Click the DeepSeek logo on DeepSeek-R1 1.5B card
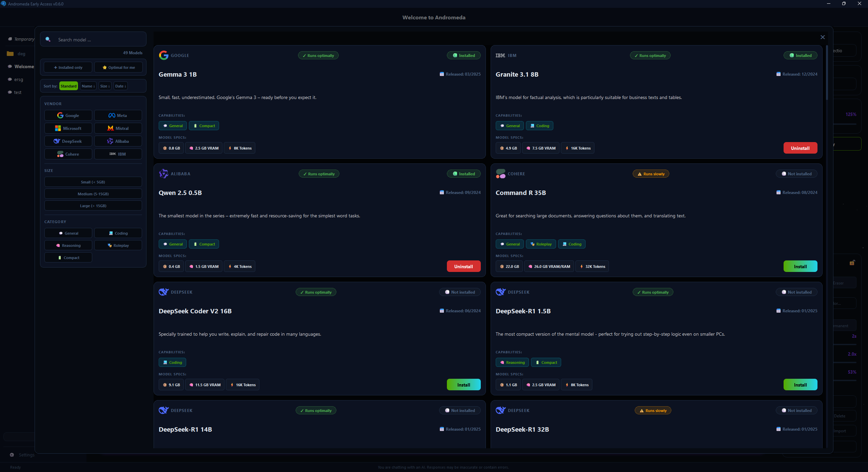 coord(500,292)
